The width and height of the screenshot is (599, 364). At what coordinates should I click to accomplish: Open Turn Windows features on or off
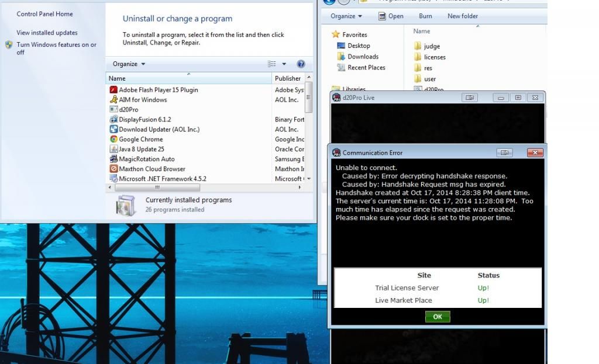click(x=56, y=48)
